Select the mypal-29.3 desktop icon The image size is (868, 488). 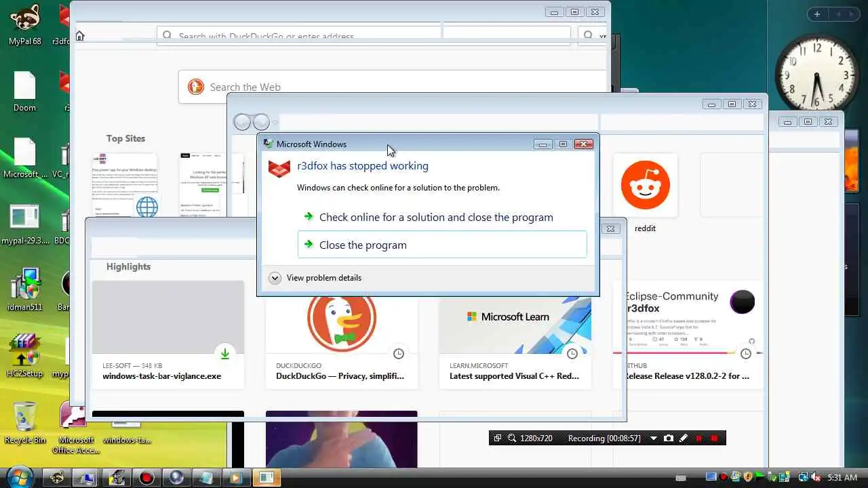[x=25, y=224]
